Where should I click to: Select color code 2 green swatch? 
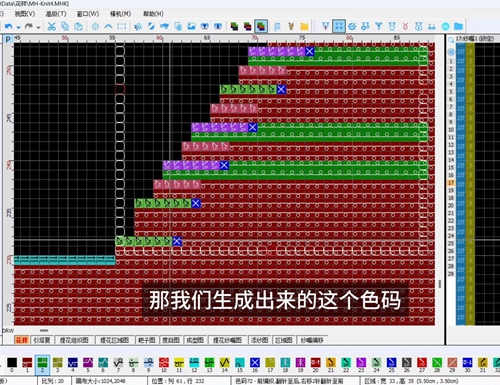(42, 365)
